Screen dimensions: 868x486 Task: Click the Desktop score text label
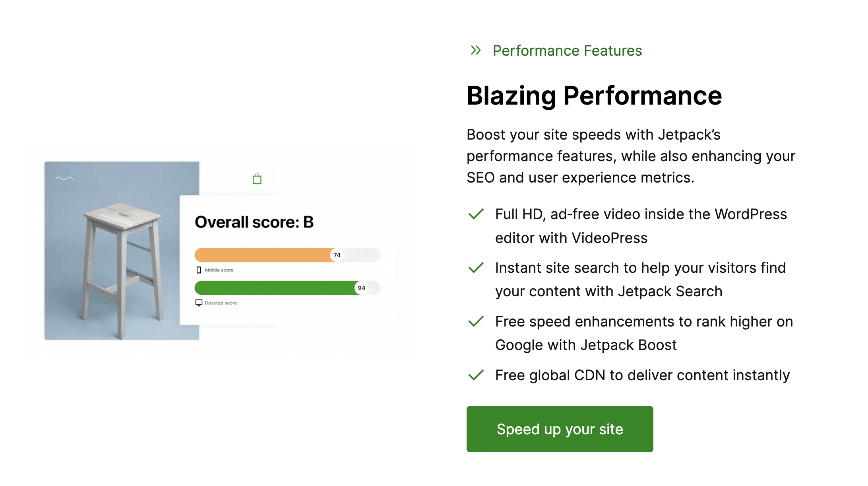[x=221, y=303]
